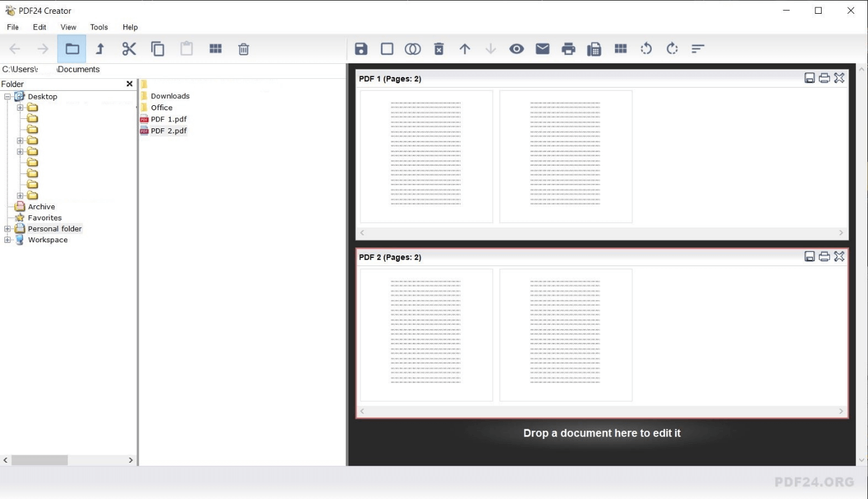
Task: Click the PDF 1 (Pages: 2) header
Action: (x=390, y=79)
